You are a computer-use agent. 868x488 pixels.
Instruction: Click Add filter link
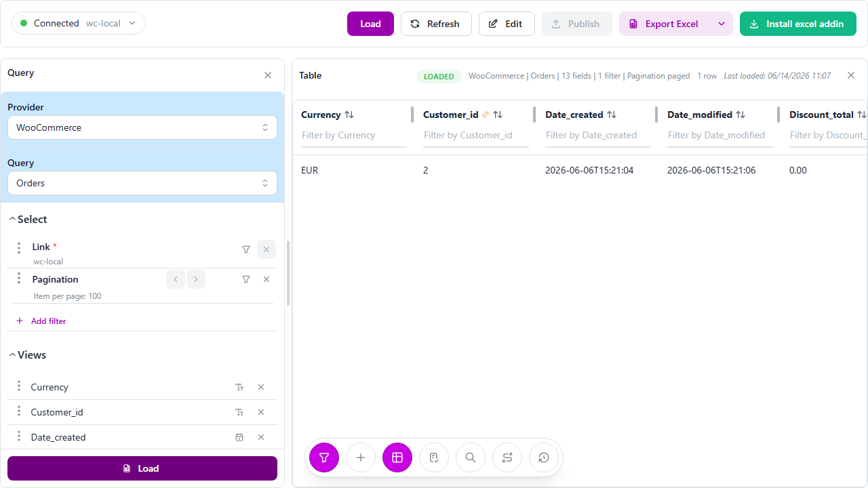(41, 321)
